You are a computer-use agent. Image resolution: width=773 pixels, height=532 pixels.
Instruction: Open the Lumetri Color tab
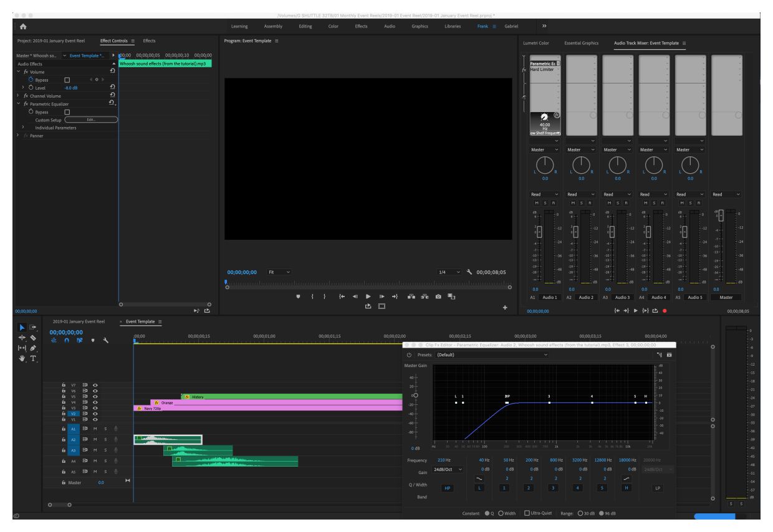[x=536, y=43]
